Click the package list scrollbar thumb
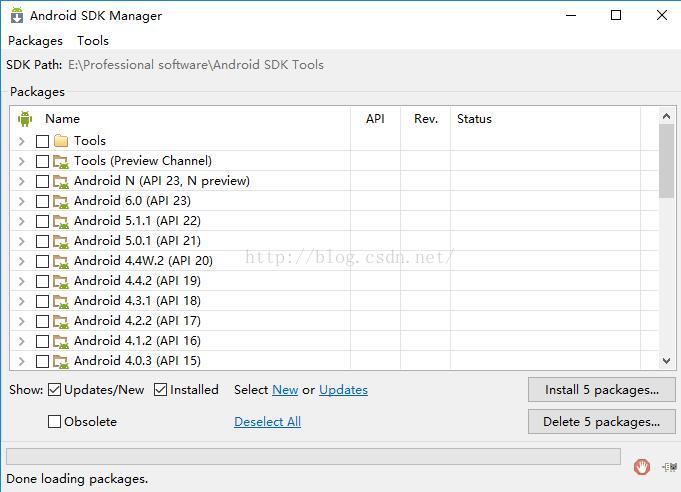Image resolution: width=681 pixels, height=492 pixels. (666, 161)
